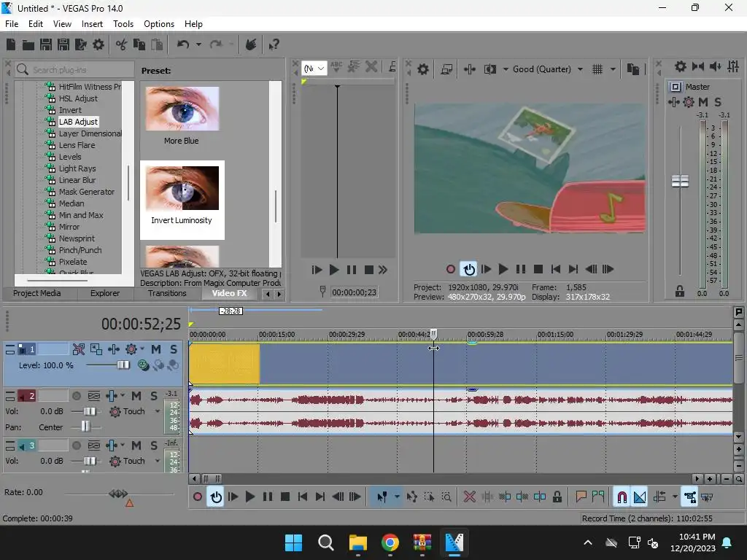
Task: Create a new project via toolbar icon
Action: (x=11, y=44)
